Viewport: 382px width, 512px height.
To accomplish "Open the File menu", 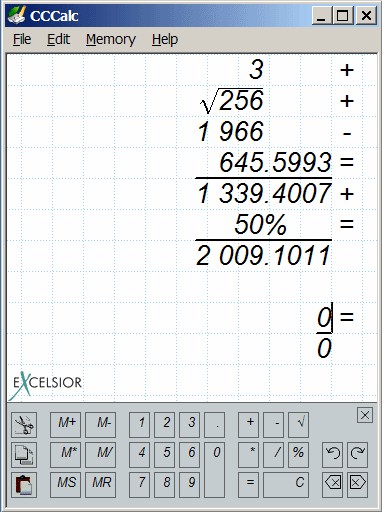I will click(22, 40).
